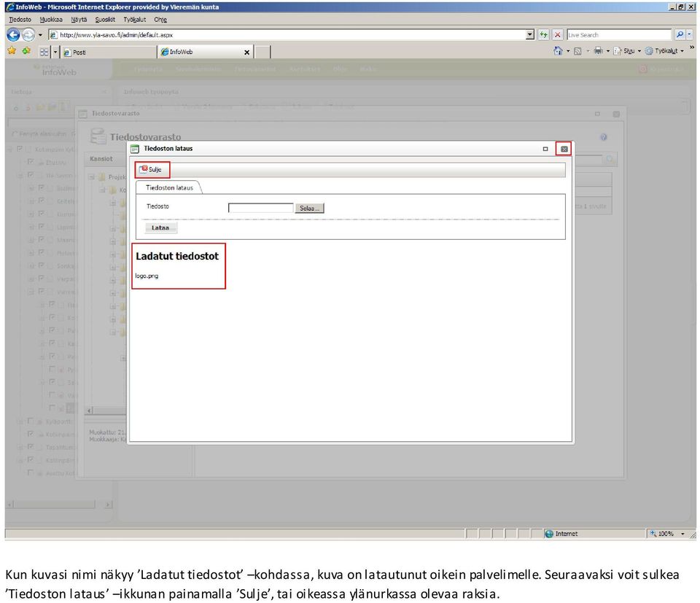Select the Tiedoston lataus tab
The height and width of the screenshot is (603, 700).
point(169,187)
